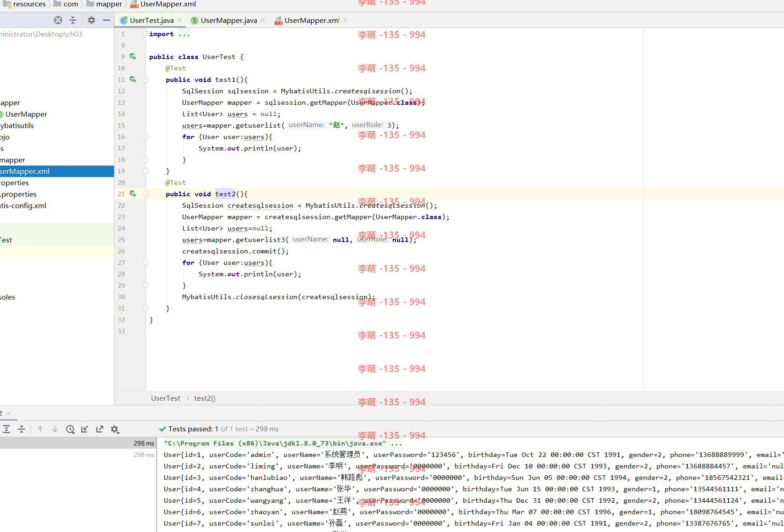Screen dimensions: 784x532
Task: Click test2() in editor breadcrumb
Action: click(205, 398)
